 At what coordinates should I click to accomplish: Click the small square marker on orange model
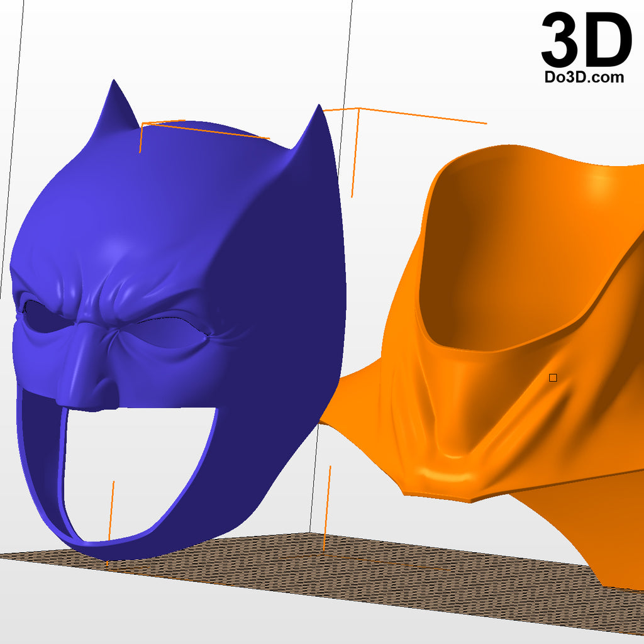[x=553, y=378]
